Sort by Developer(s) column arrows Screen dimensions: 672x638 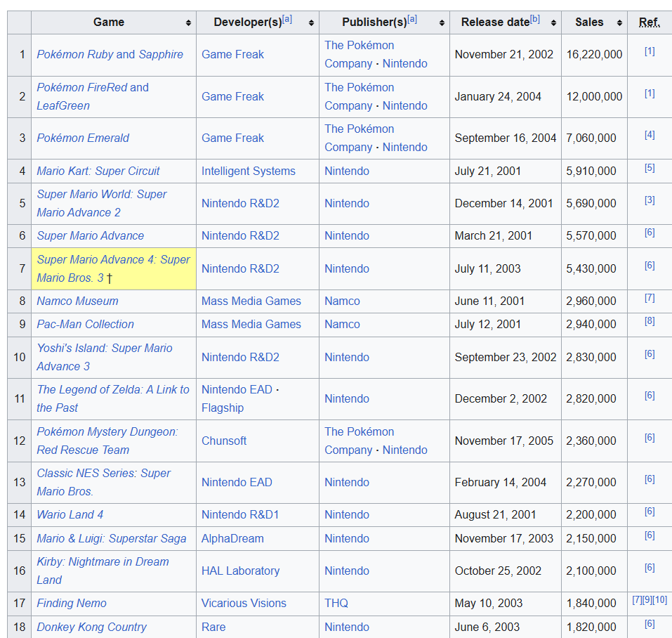coord(311,23)
